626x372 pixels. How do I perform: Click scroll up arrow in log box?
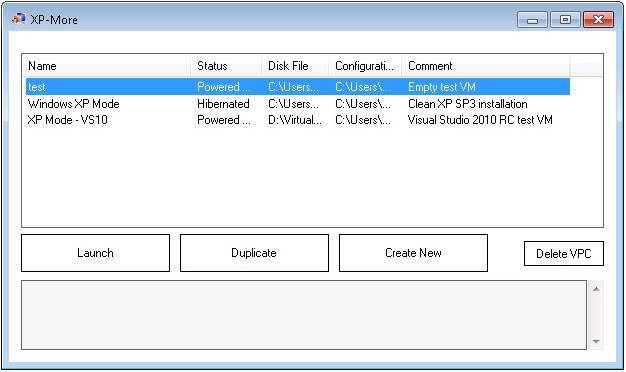point(596,289)
